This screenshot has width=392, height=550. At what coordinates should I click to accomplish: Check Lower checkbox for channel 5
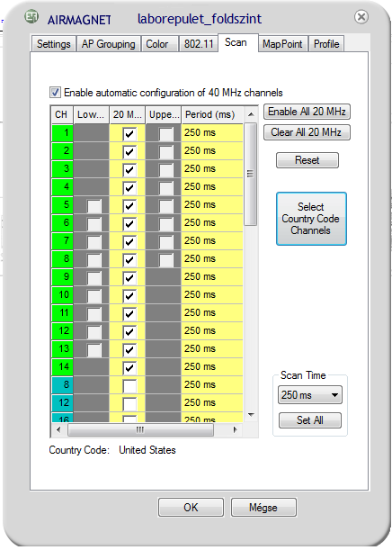click(94, 205)
